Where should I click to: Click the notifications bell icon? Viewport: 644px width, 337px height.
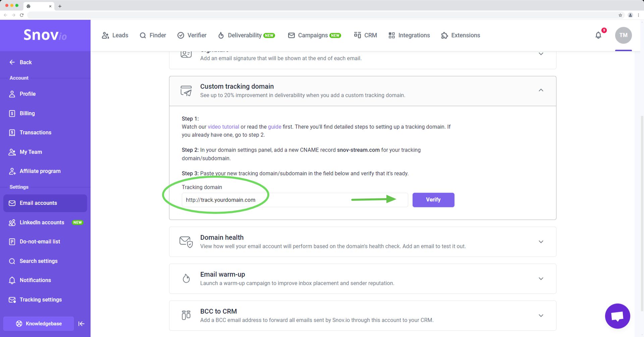coord(598,35)
